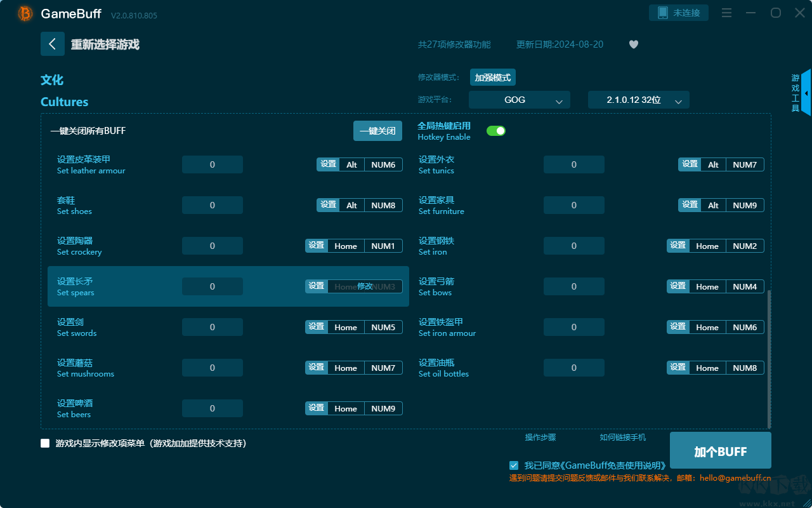This screenshot has width=812, height=508.
Task: Click 设置 for Set oil bottles
Action: (x=678, y=368)
